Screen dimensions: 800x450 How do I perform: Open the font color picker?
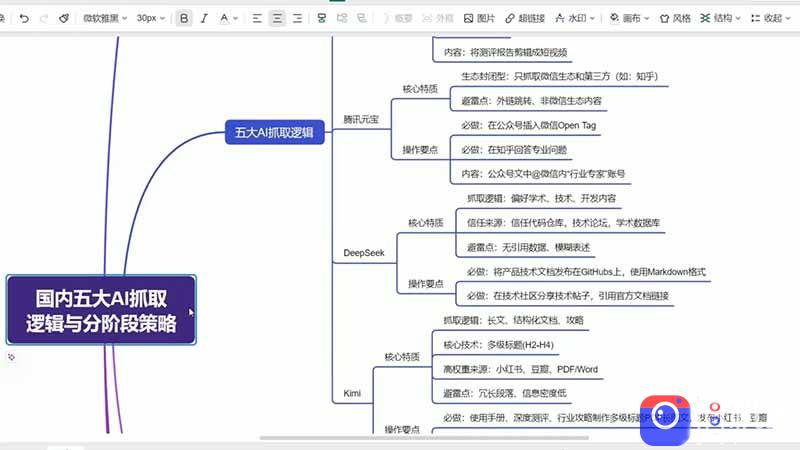(224, 18)
